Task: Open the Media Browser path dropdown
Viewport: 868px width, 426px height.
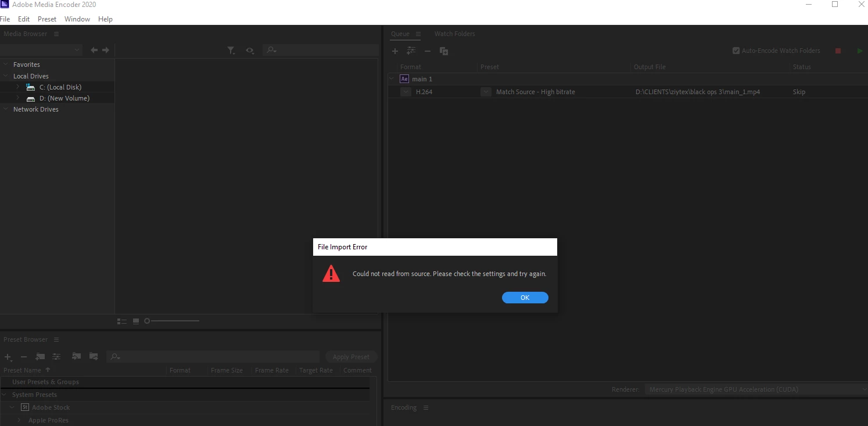Action: [41, 51]
